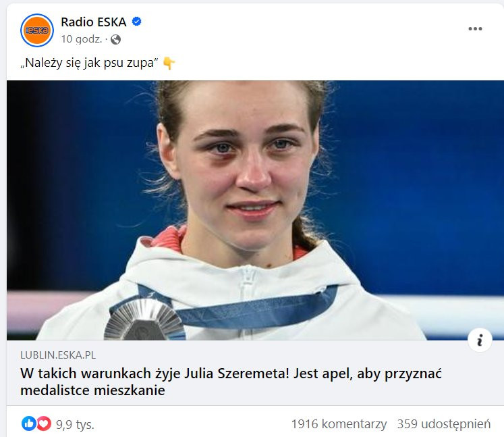This screenshot has height=437, width=504.
Task: Show the 9,9 tys. reactions list
Action: (x=75, y=424)
